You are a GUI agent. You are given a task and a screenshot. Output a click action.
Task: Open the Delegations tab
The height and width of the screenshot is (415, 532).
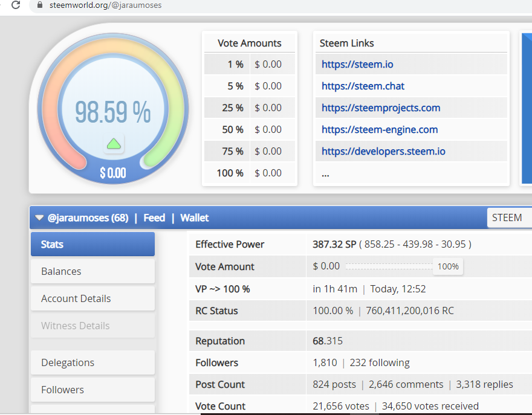[92, 362]
